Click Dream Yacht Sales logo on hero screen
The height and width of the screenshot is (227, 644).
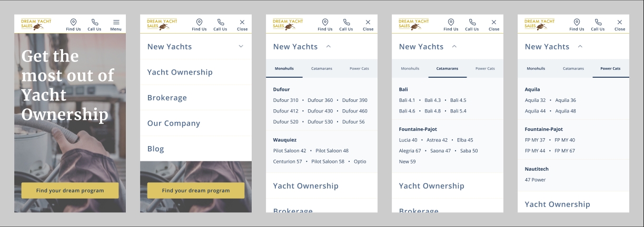click(33, 24)
